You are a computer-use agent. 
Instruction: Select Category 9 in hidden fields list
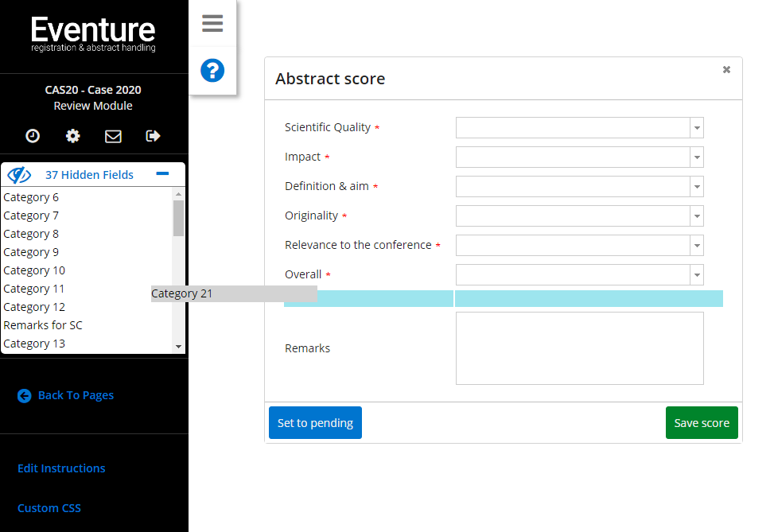click(x=31, y=252)
